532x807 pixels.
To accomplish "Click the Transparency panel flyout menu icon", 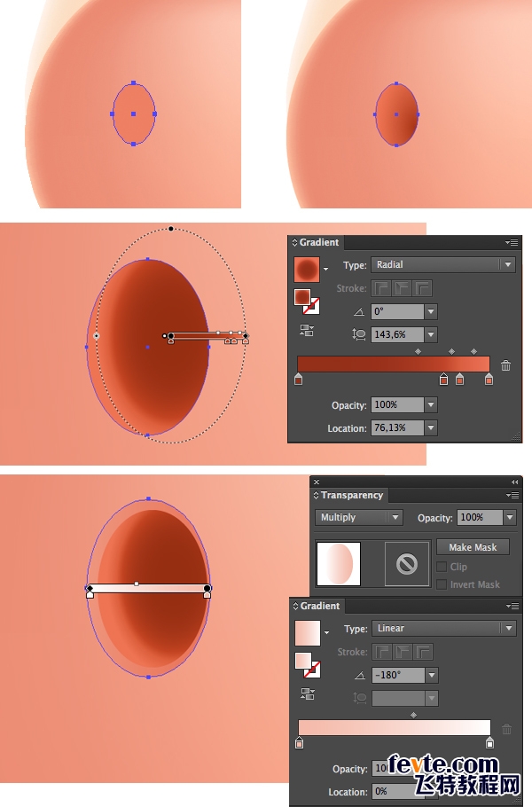I will 512,495.
